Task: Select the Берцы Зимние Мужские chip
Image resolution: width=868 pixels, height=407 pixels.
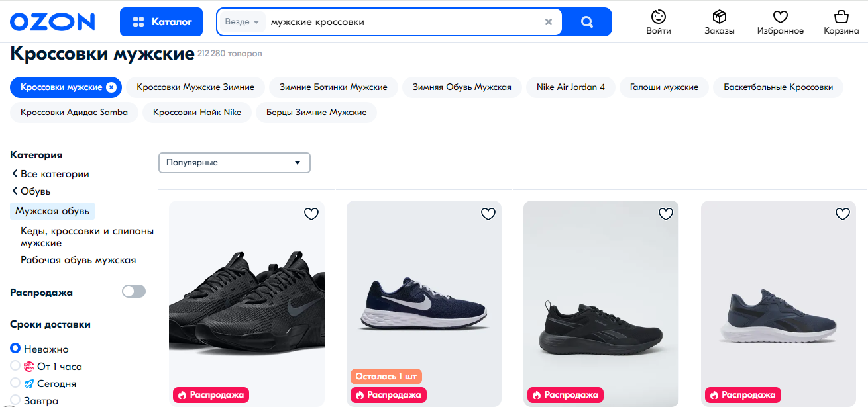Action: [317, 113]
